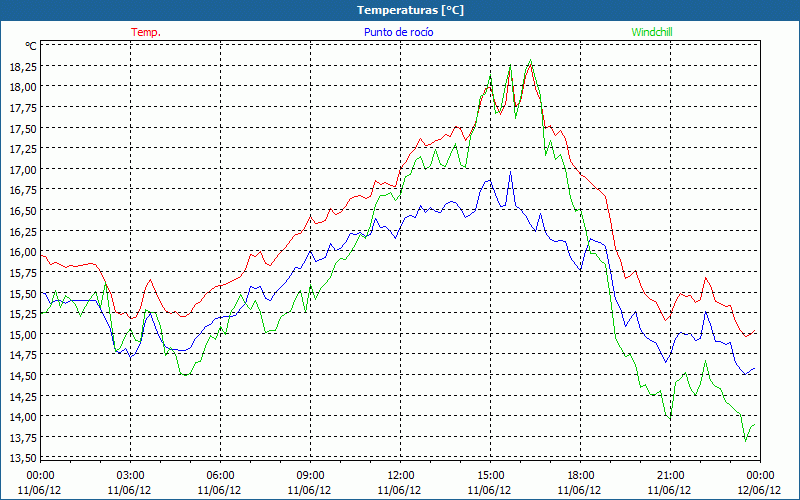Select the green 'Windchill' legend label

(x=652, y=32)
